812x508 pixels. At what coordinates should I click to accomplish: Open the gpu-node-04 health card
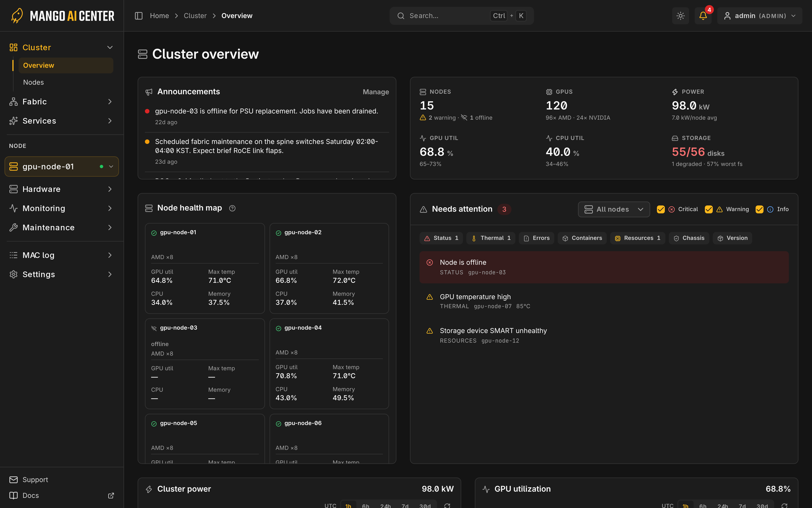(329, 364)
